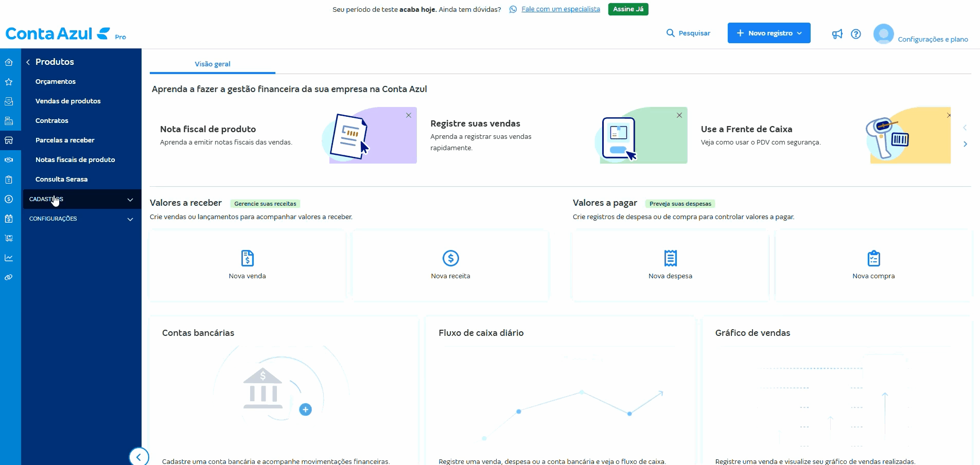Collapse the sidebar with round arrow button
980x465 pixels.
pos(138,457)
